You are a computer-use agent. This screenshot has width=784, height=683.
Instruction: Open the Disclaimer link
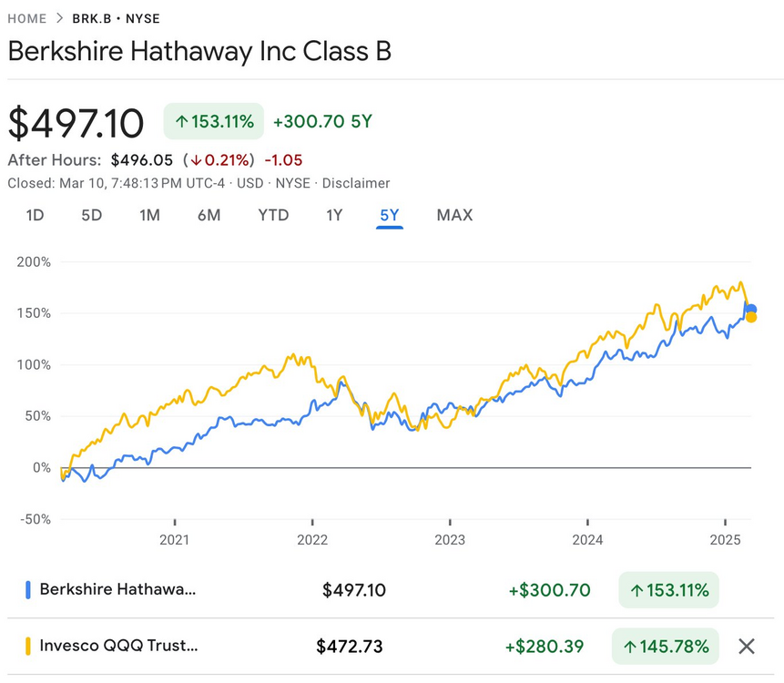click(358, 183)
